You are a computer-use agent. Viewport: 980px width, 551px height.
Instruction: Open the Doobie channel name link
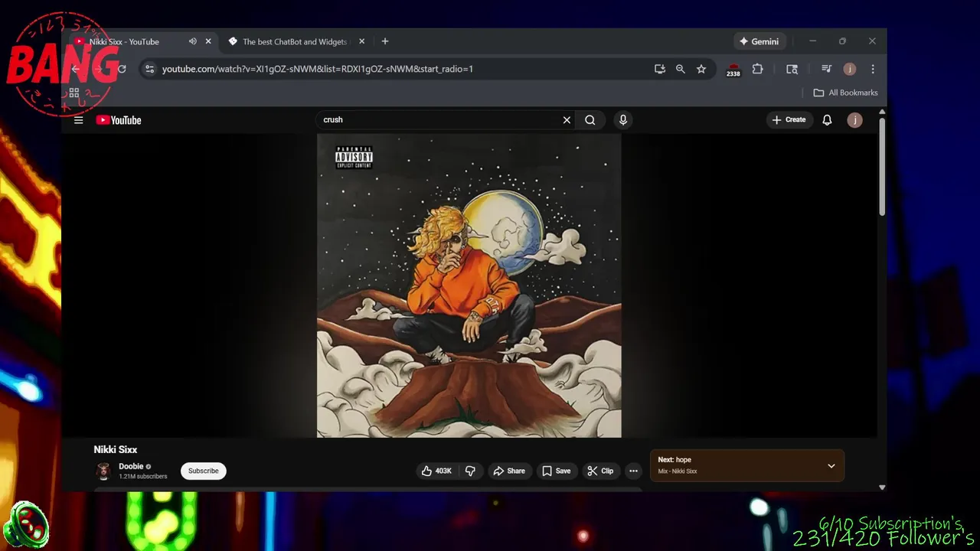point(131,466)
